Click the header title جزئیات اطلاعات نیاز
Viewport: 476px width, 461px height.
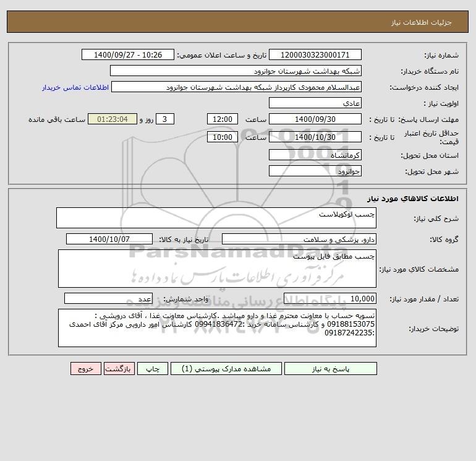pos(422,22)
